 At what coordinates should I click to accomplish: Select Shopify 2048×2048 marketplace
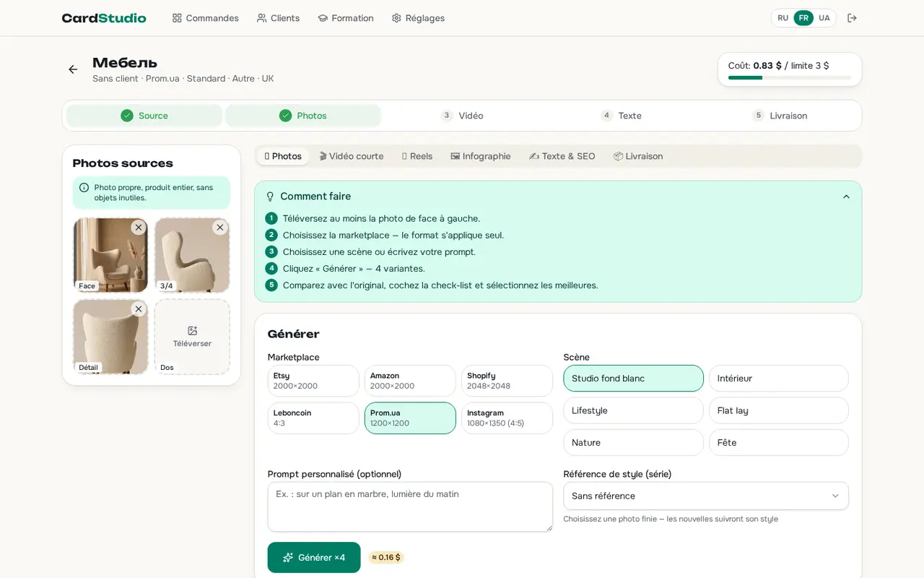[x=507, y=381]
